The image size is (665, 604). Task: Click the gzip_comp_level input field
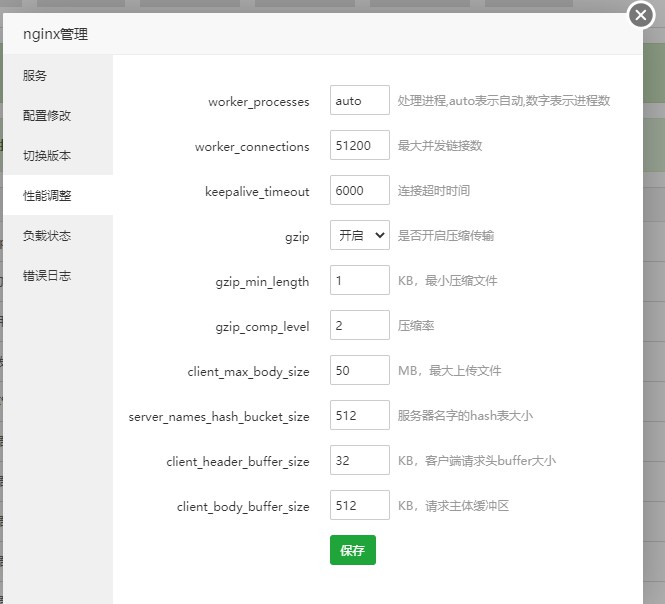(x=360, y=325)
